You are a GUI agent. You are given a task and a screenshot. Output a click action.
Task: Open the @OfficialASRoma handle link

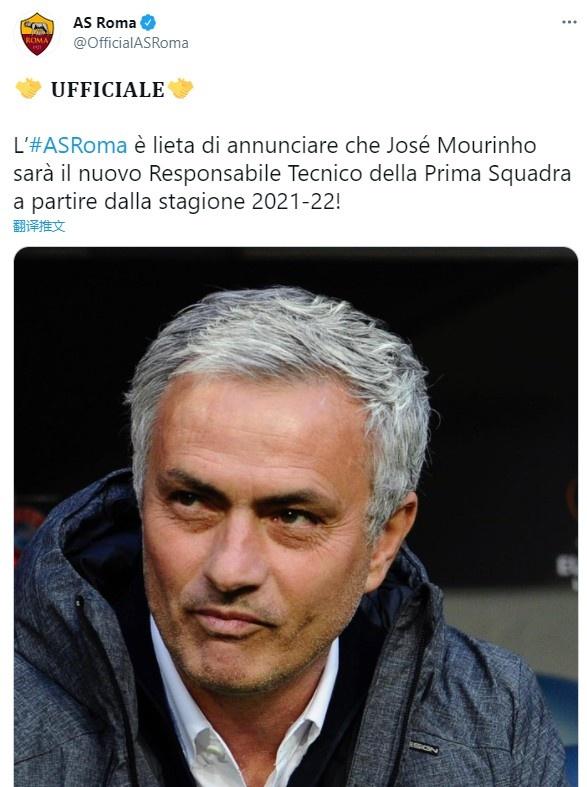point(131,43)
